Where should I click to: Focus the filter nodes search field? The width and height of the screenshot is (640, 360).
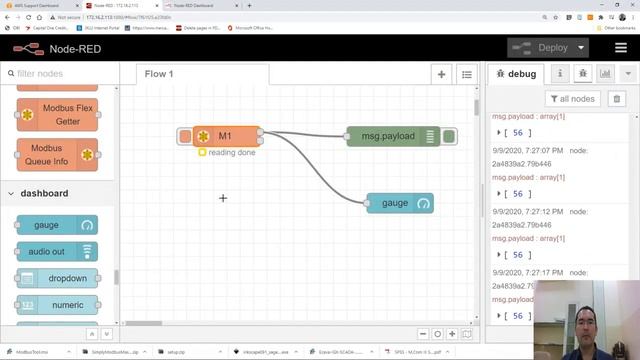point(60,74)
